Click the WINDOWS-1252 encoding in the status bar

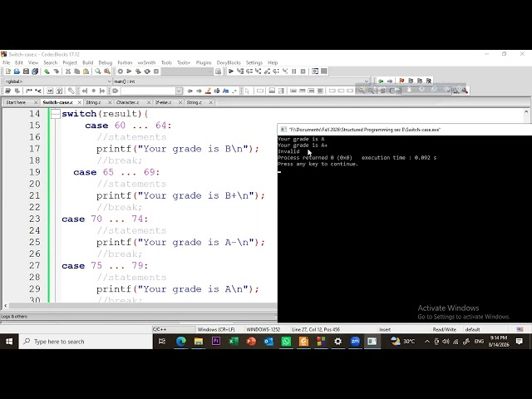[x=264, y=329]
